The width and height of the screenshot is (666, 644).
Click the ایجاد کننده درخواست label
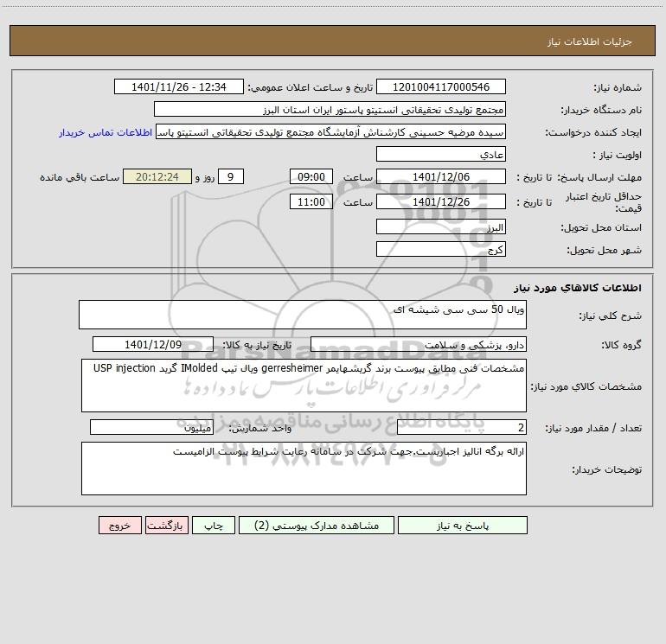593,132
